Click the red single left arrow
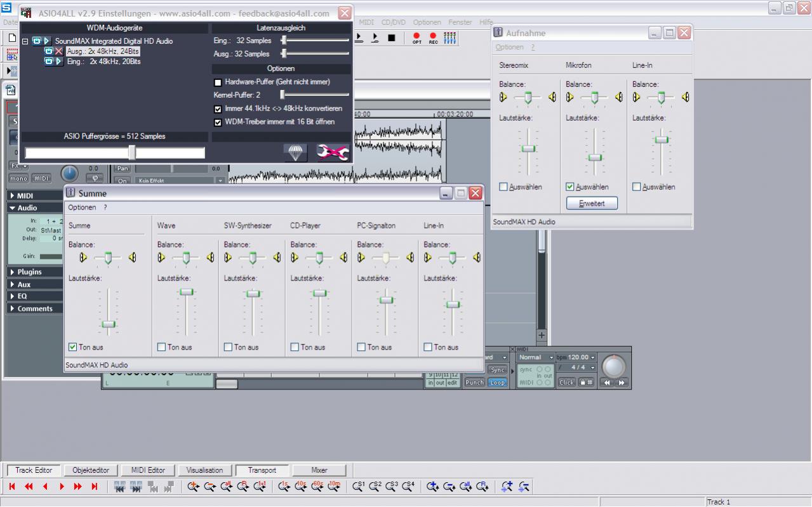 (45, 487)
